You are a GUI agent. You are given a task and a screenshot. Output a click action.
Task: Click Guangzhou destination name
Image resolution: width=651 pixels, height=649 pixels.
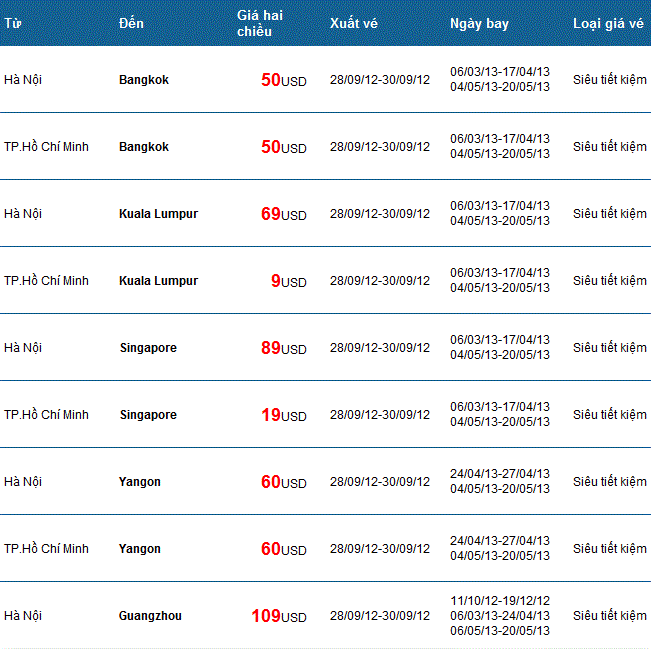point(150,616)
